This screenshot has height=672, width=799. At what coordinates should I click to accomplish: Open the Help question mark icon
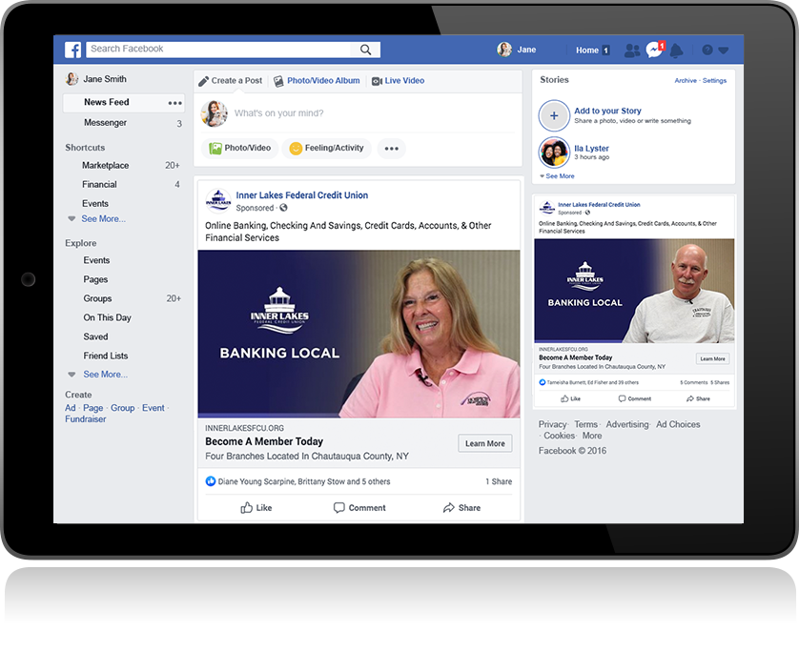(x=707, y=50)
